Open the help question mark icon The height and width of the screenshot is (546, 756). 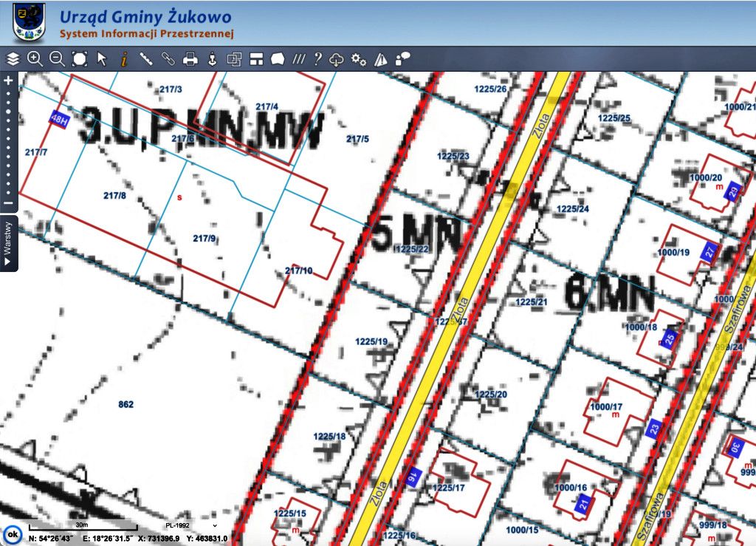pos(318,59)
